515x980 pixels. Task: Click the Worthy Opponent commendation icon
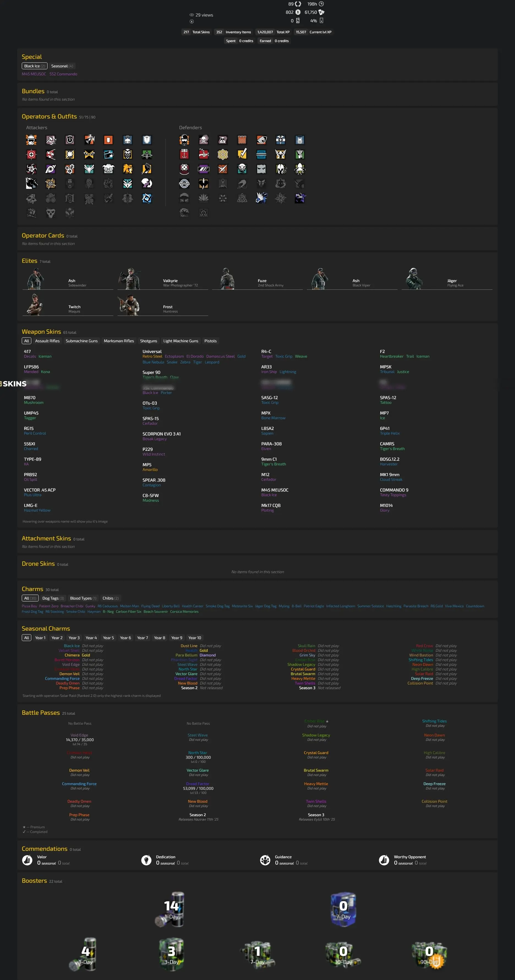tap(384, 860)
